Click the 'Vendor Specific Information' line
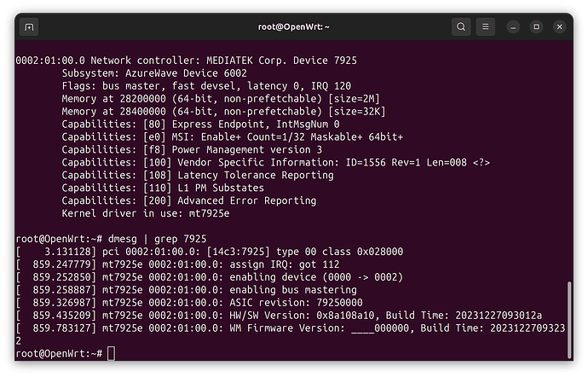The width and height of the screenshot is (588, 377). click(x=276, y=163)
